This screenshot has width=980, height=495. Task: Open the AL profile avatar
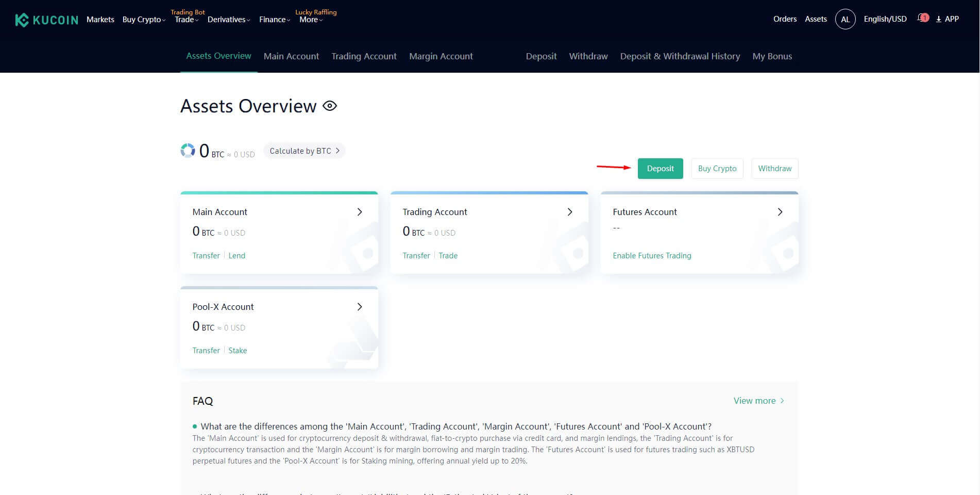pos(845,19)
